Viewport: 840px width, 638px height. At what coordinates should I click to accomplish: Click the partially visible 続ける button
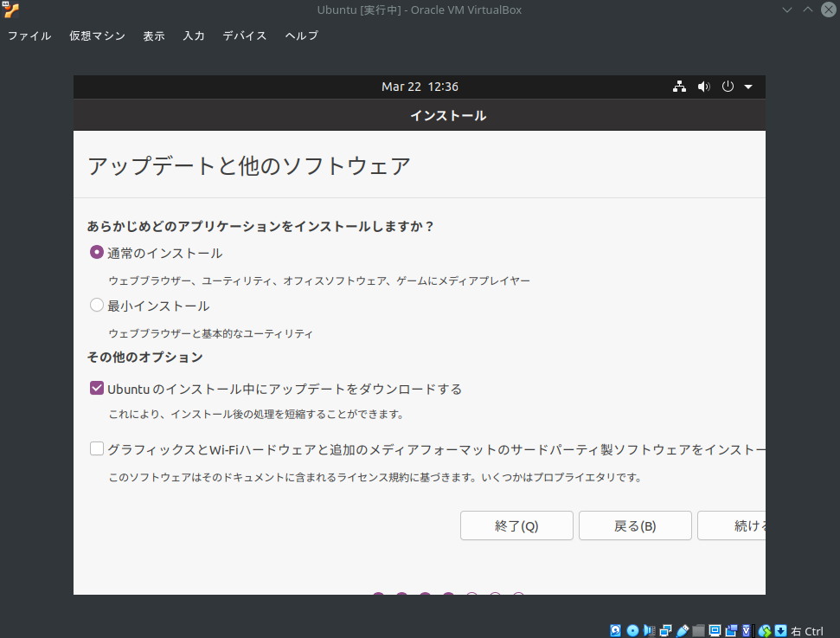pyautogui.click(x=732, y=525)
